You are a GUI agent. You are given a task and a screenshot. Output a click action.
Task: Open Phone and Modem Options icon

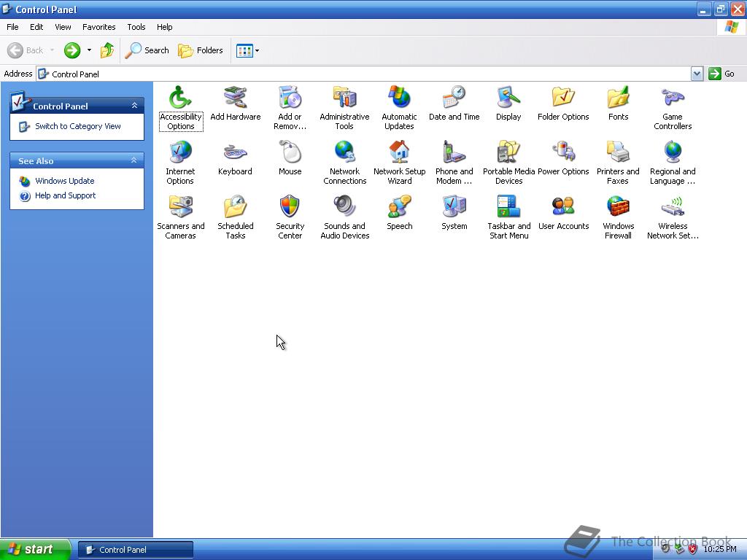coord(454,152)
